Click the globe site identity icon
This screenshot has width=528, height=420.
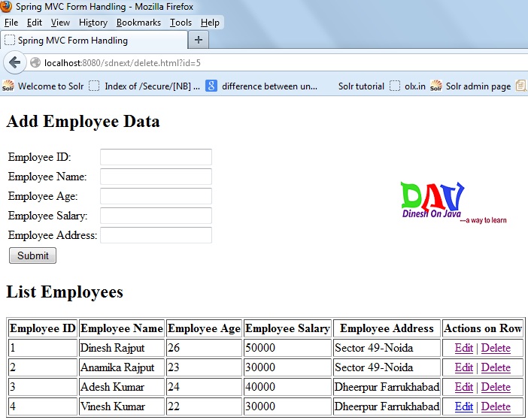[x=35, y=62]
